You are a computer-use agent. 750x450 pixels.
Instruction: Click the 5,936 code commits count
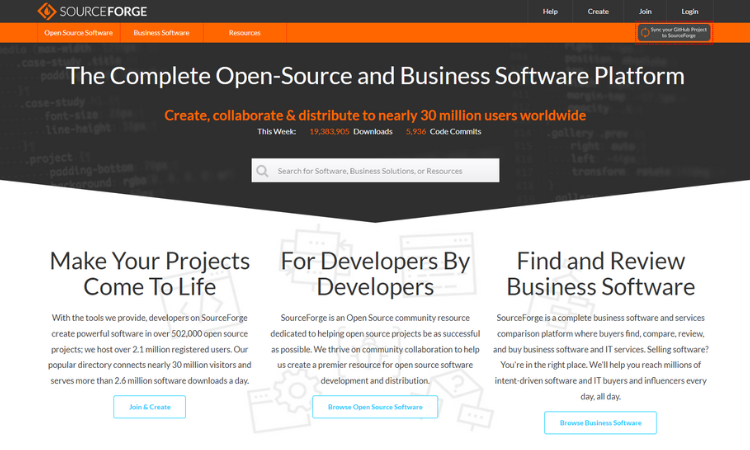[416, 132]
